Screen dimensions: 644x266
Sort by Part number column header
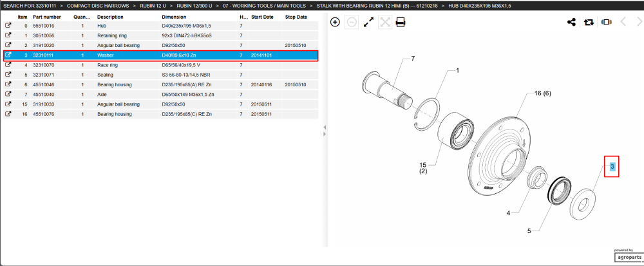point(47,17)
